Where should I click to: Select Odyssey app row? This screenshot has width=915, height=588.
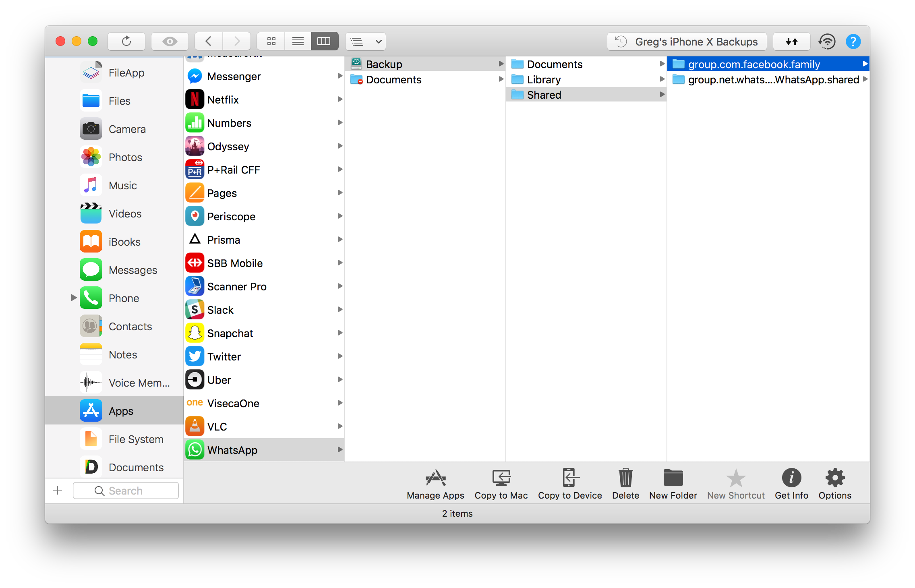[x=264, y=146]
